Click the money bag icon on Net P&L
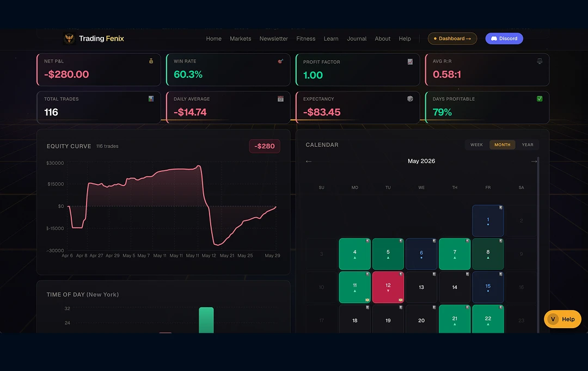This screenshot has height=371, width=588. click(151, 61)
